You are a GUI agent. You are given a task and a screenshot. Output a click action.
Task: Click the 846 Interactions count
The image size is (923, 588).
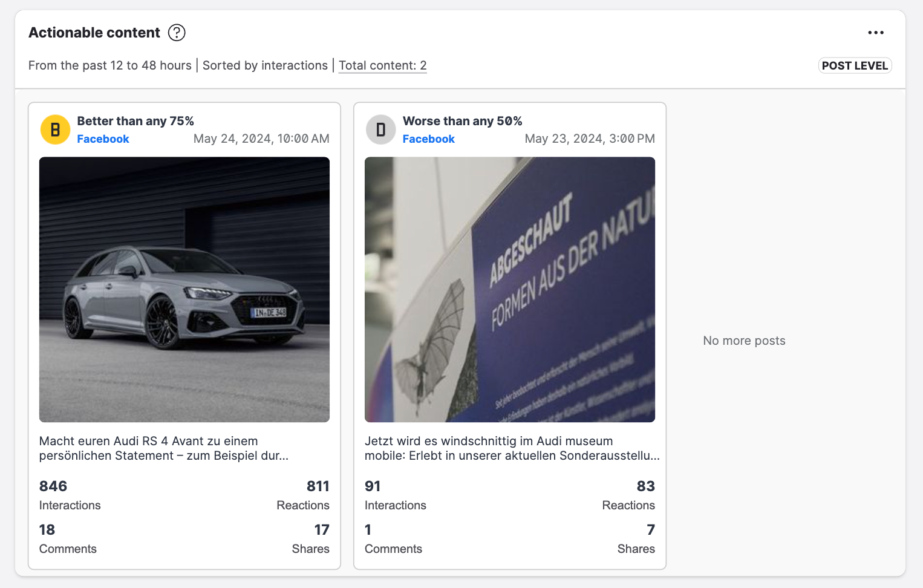[x=53, y=486]
